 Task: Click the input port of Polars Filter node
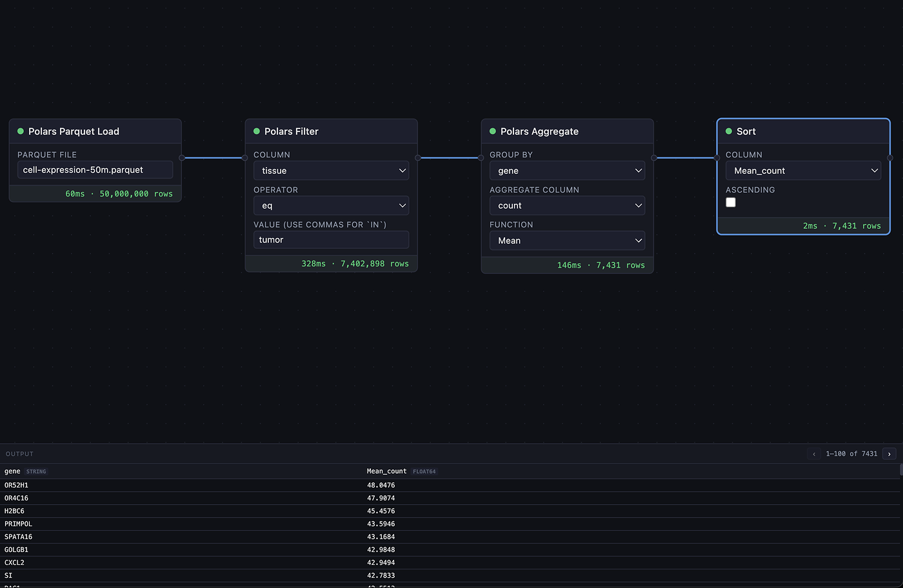(244, 157)
